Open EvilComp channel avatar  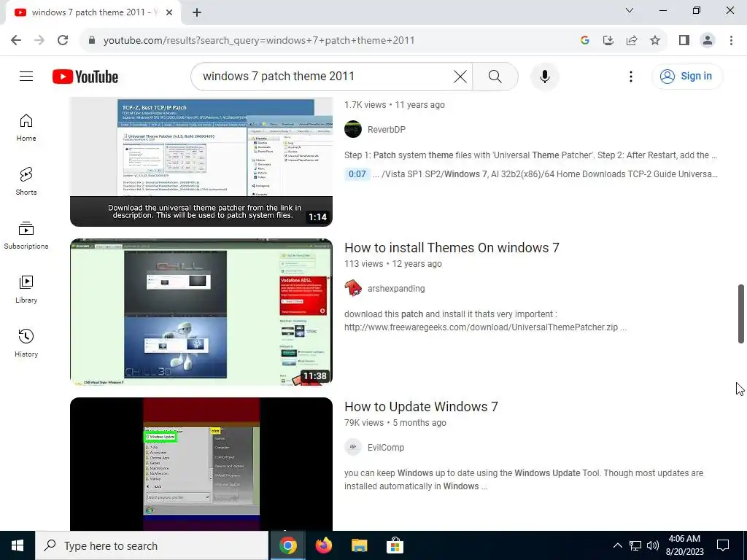pyautogui.click(x=353, y=447)
